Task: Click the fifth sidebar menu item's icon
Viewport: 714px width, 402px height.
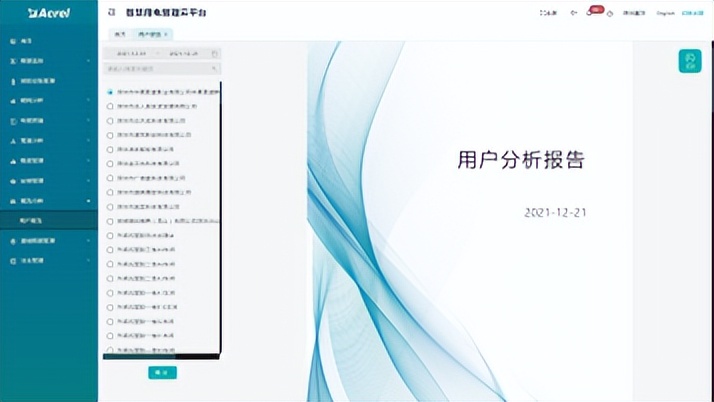Action: pos(13,121)
